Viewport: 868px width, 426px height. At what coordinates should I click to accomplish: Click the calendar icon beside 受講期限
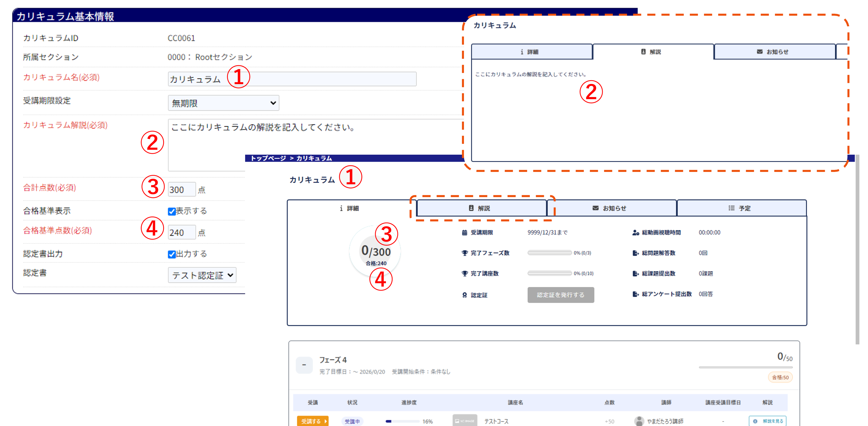(464, 233)
